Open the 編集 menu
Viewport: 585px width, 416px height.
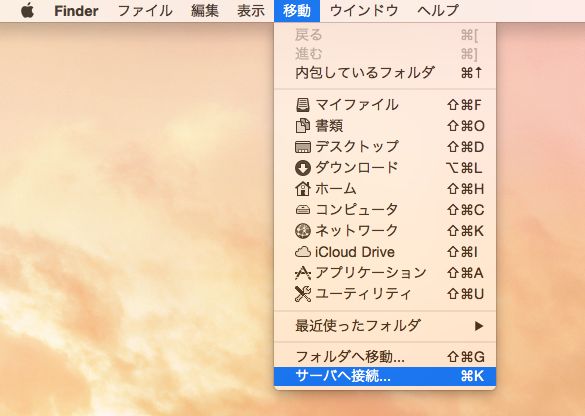(x=204, y=10)
